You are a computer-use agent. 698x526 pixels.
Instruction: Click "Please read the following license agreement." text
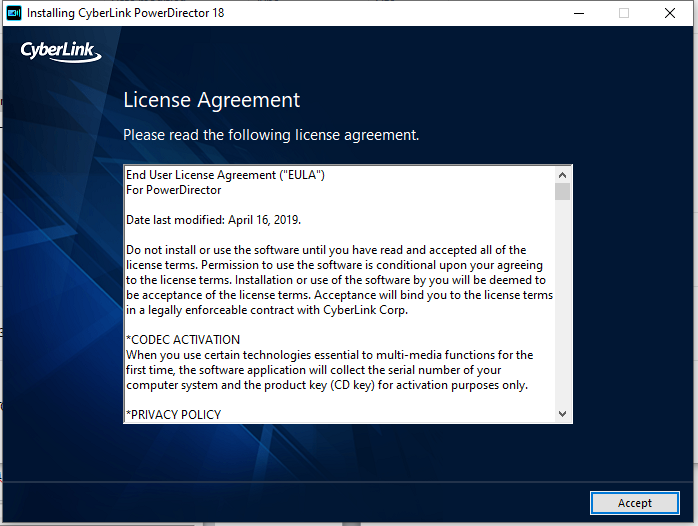point(271,135)
